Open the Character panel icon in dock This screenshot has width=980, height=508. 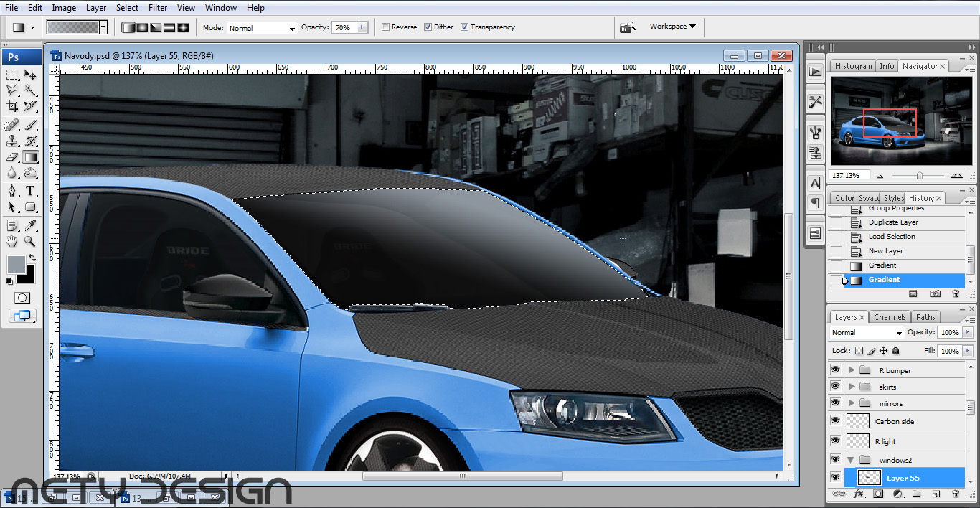tap(815, 184)
